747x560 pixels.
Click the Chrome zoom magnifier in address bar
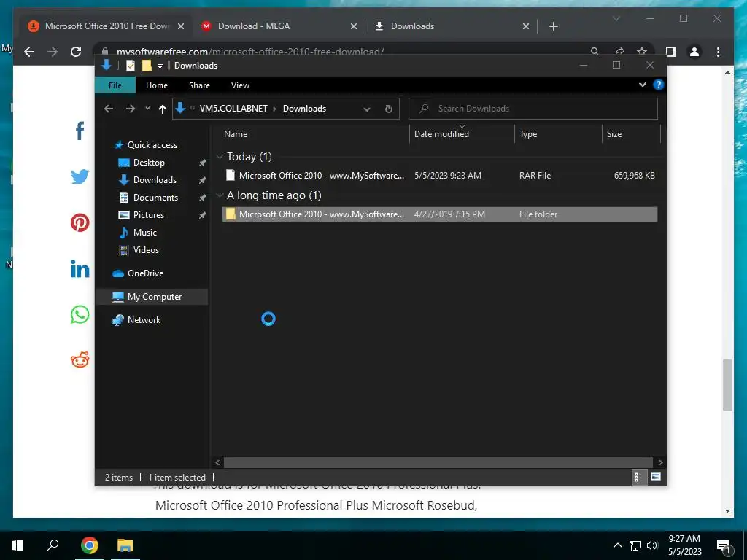click(x=595, y=52)
